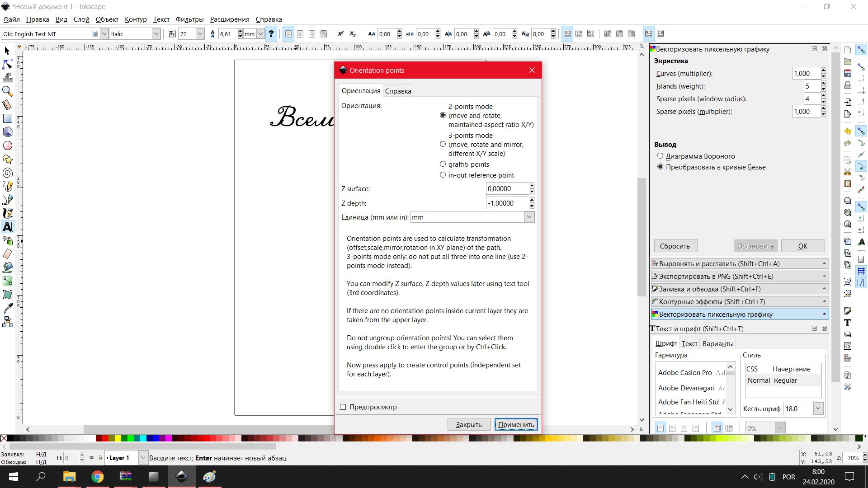Screen dimensions: 868x488
Task: Click the Применить button
Action: tap(516, 425)
